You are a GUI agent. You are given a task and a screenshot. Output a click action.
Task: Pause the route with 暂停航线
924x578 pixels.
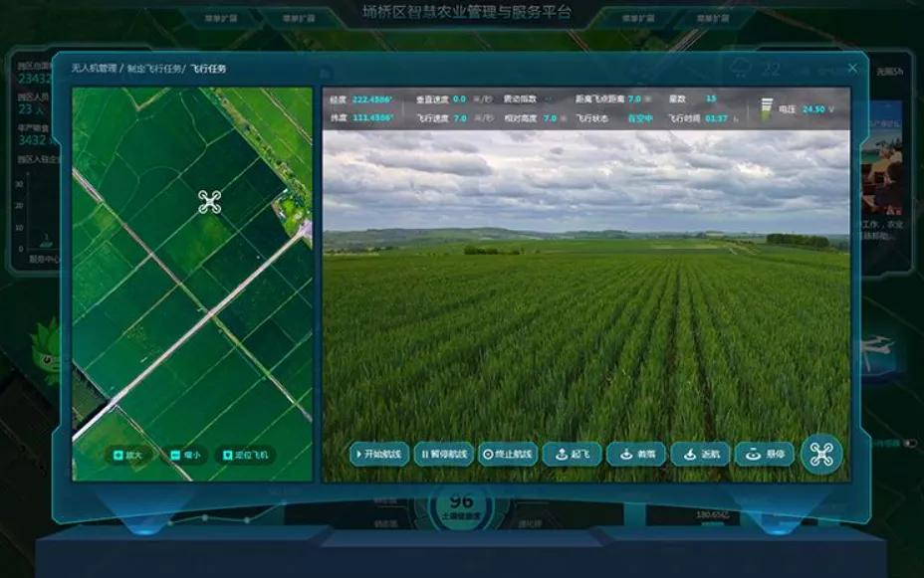pos(443,454)
